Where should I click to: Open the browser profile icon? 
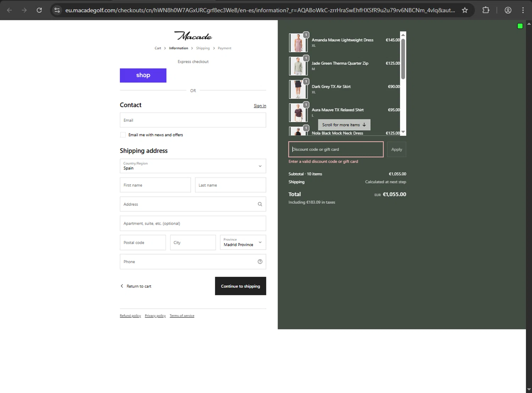[508, 10]
